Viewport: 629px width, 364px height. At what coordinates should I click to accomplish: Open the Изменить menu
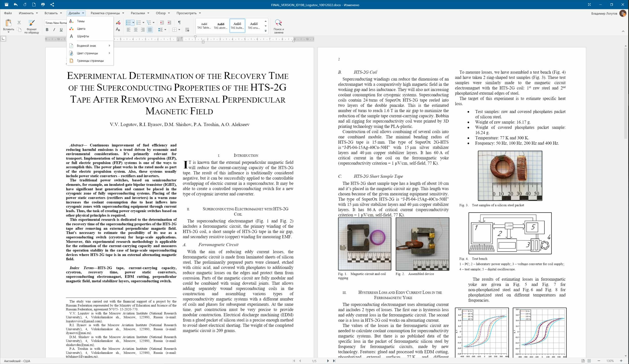point(28,13)
